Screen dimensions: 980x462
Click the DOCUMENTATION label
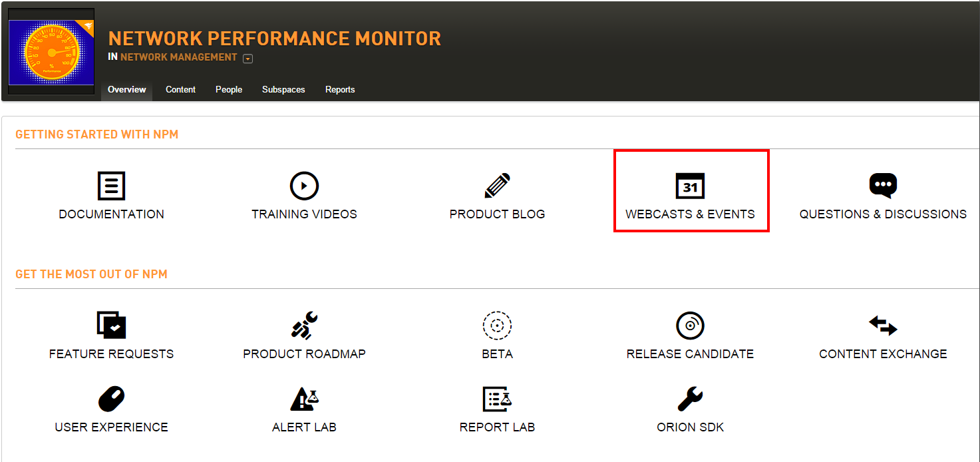coord(111,214)
